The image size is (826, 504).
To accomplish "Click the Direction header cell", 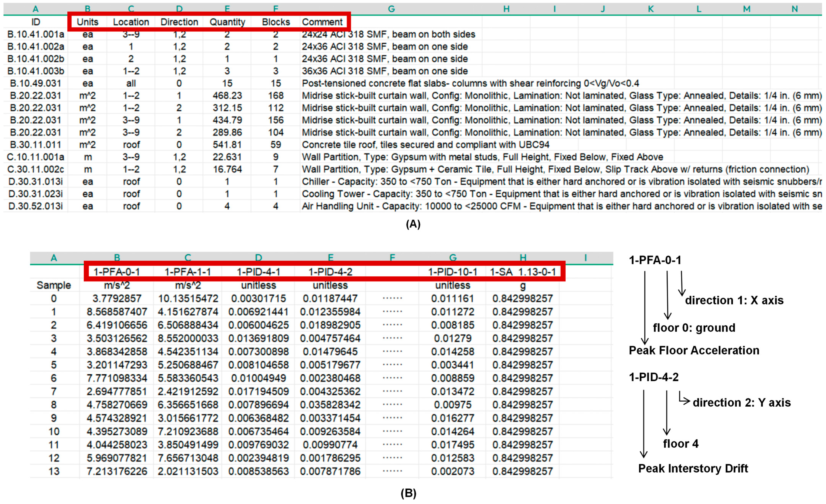I will pos(179,22).
